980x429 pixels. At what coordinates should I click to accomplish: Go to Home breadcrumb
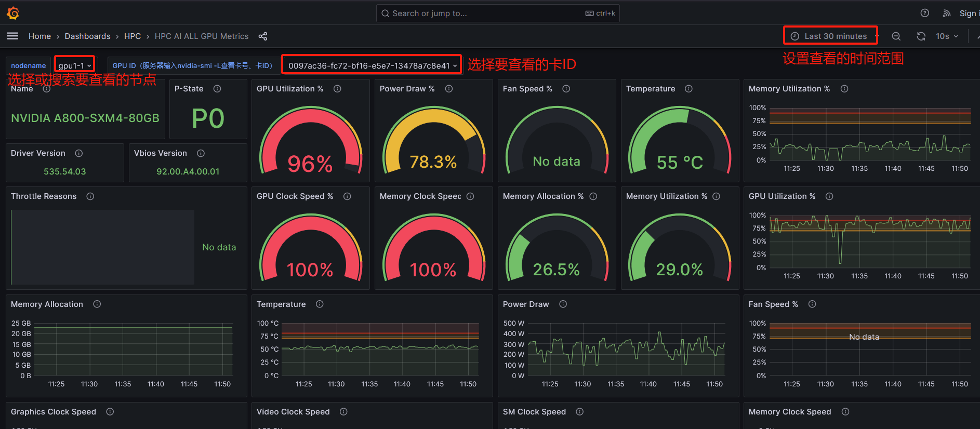tap(39, 36)
